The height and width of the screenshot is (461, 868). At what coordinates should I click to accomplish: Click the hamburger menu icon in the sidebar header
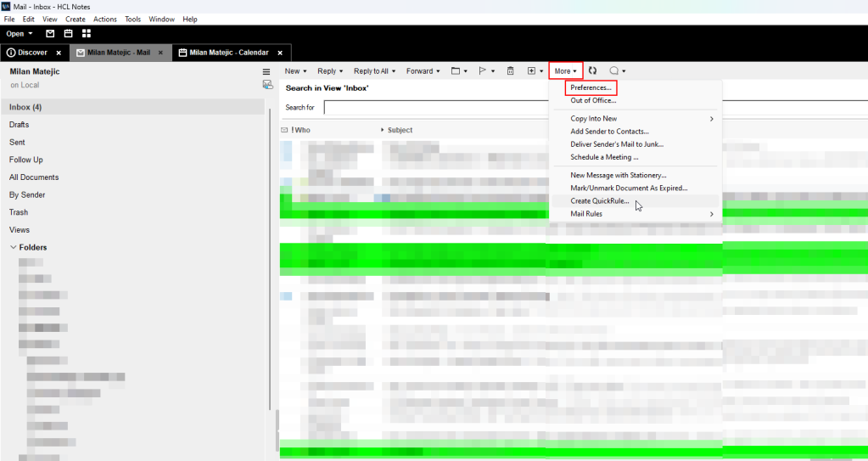coord(266,72)
